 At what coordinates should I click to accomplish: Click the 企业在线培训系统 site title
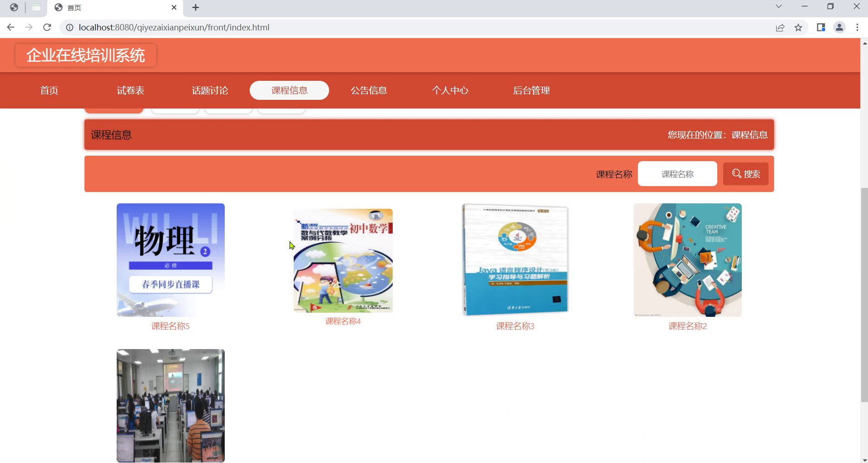[x=86, y=55]
